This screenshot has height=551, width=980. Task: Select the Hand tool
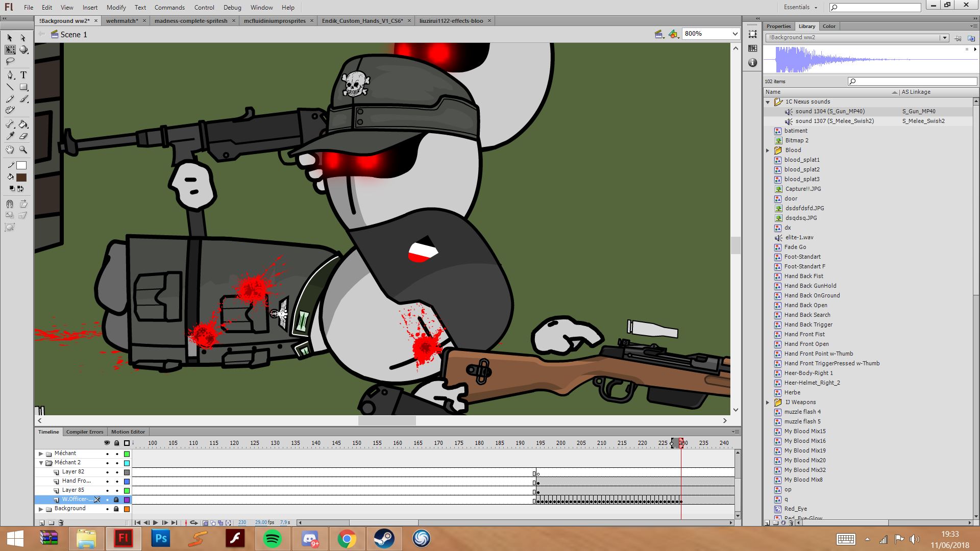10,149
